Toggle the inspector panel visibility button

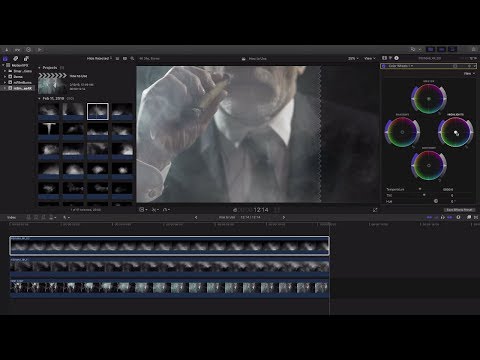point(453,49)
